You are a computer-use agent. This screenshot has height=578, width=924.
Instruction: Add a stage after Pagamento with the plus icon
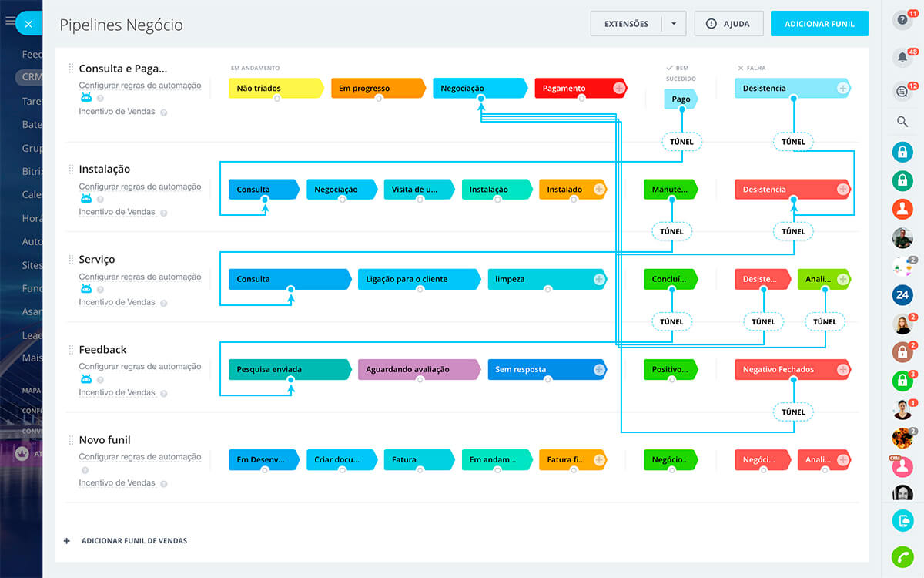point(619,89)
